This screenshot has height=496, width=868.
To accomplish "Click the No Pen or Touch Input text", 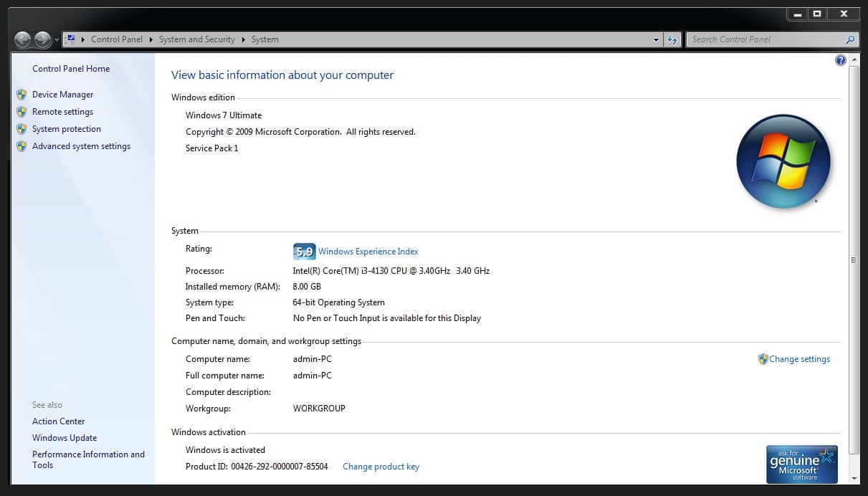I will point(387,318).
